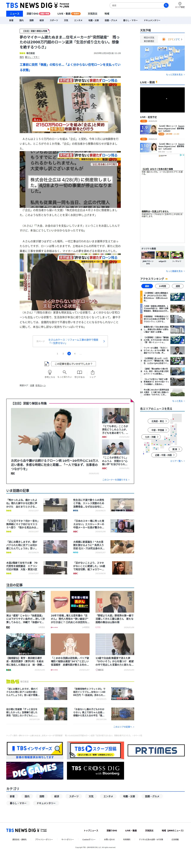Viewport: 191px width, 868px height.
Task: Open the TBS CROSS DIG with Bloomberg banner
Action: tap(95, 771)
